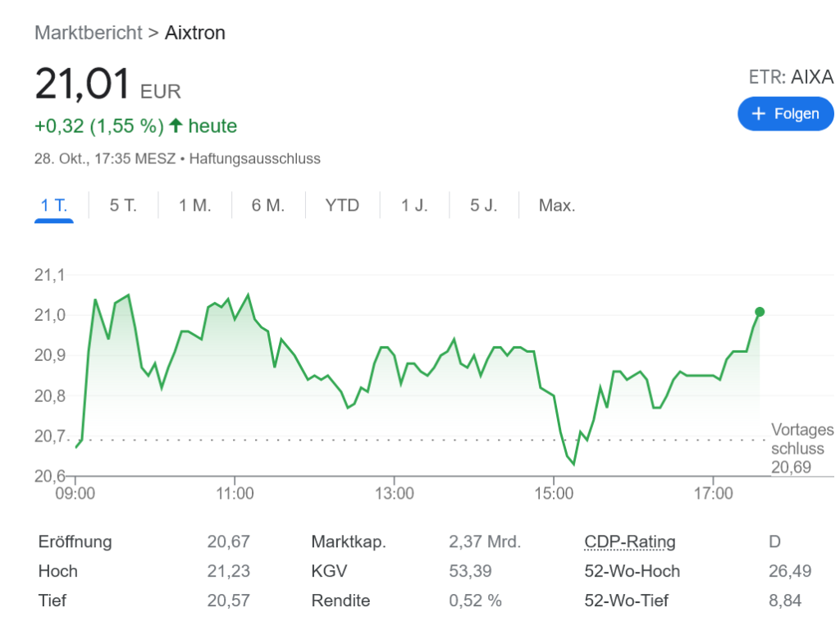The image size is (840, 626).
Task: Open the Haftungsausschluss disclaimer link
Action: click(254, 158)
